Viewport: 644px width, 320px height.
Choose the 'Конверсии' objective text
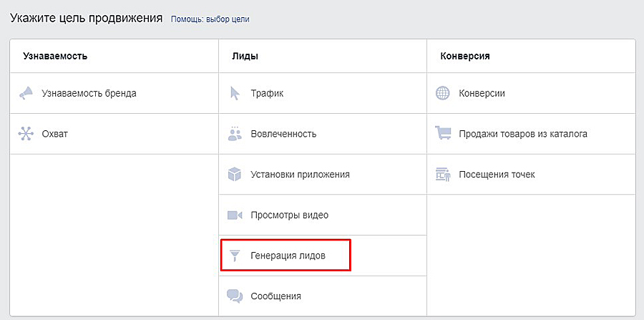pos(482,93)
